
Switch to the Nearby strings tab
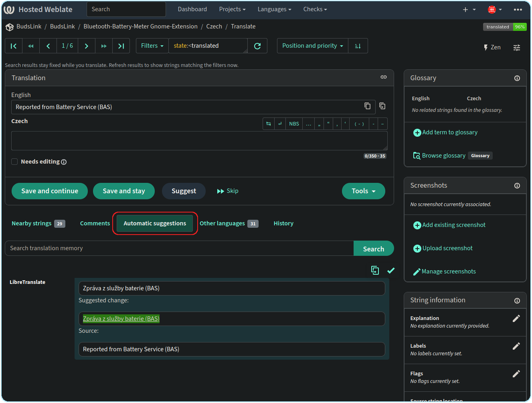[x=38, y=223]
